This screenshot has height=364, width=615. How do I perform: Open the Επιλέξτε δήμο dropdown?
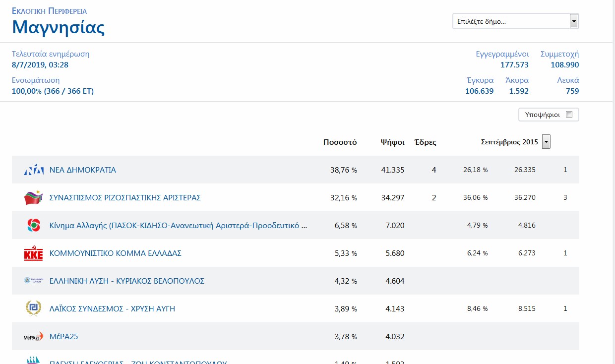(x=516, y=21)
